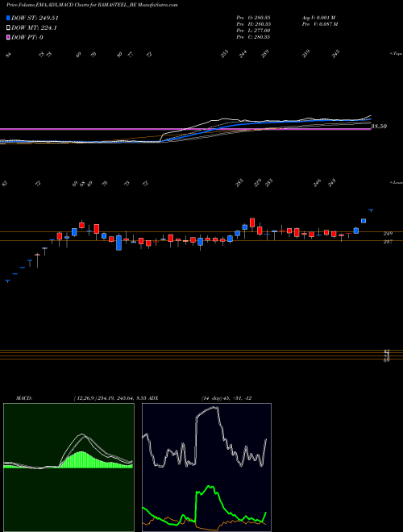Click the 249 price level label
This screenshot has height=532, width=403.
click(388, 234)
